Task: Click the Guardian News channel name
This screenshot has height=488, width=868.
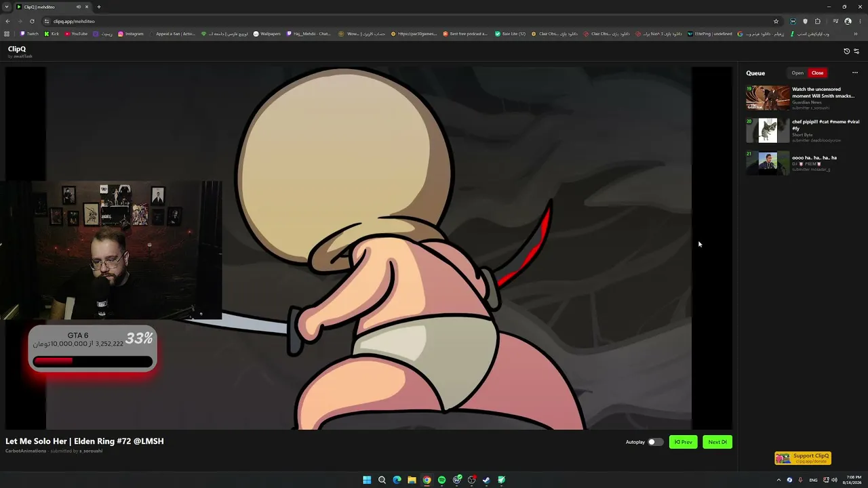Action: (807, 102)
